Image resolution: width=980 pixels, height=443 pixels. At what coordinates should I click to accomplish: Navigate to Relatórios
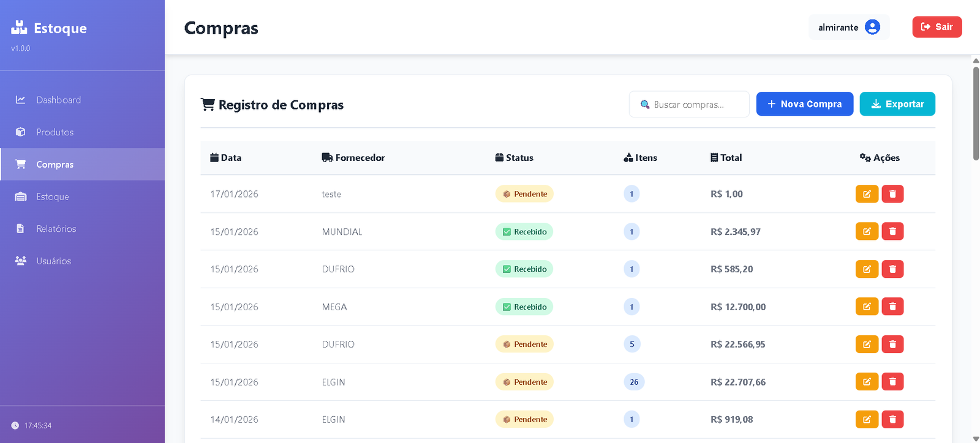82,229
